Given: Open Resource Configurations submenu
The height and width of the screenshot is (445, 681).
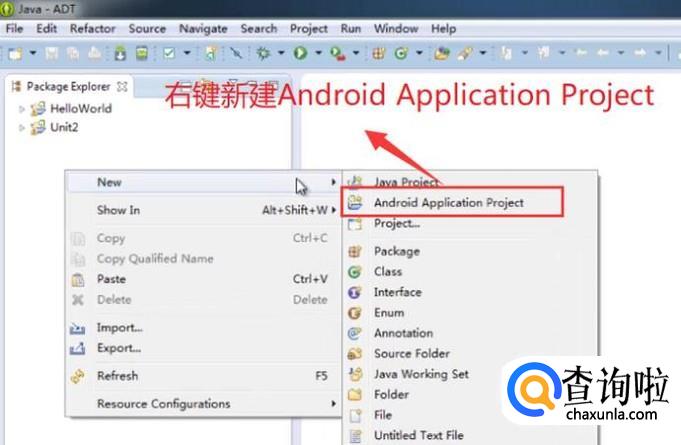Looking at the screenshot, I should click(x=204, y=404).
